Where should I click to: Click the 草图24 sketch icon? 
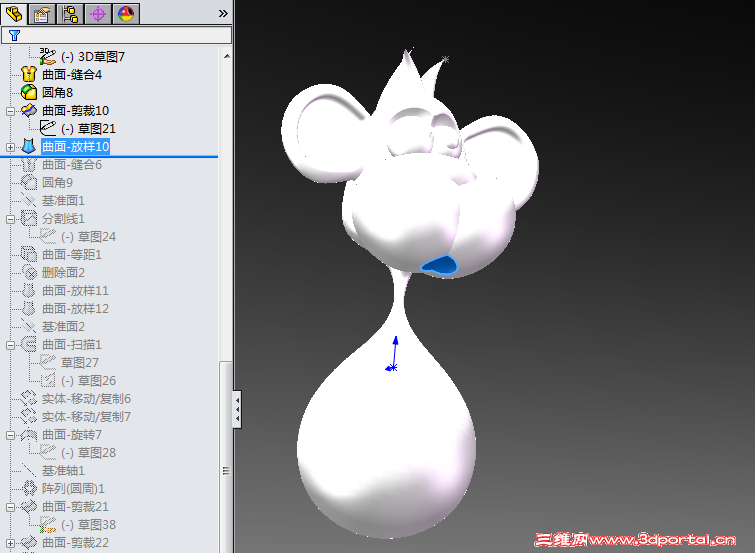coord(48,236)
